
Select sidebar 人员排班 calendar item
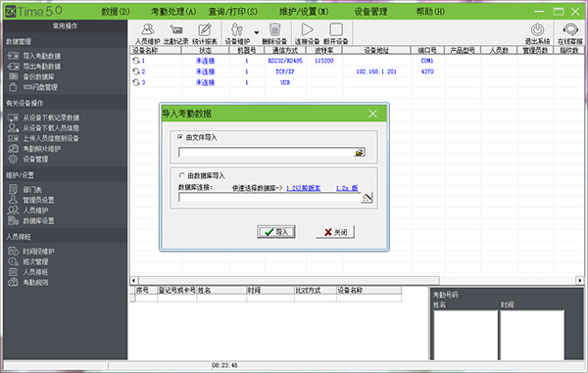28,272
